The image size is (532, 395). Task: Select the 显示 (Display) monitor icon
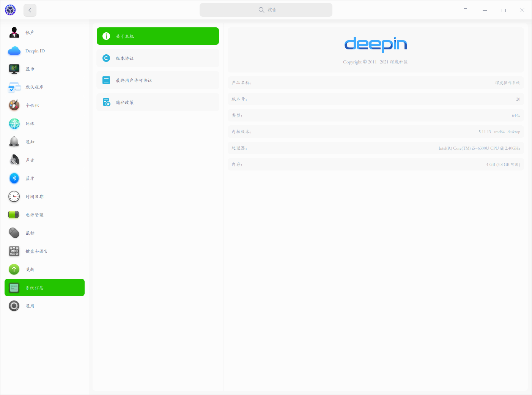14,69
